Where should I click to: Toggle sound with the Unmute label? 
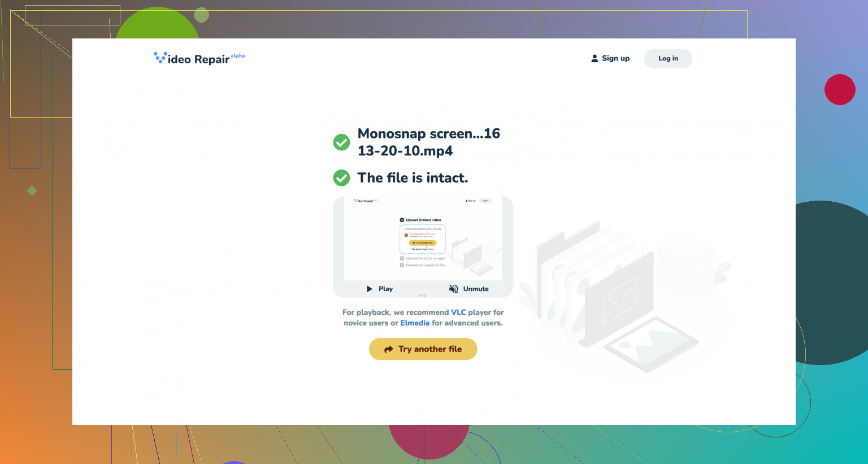[476, 289]
